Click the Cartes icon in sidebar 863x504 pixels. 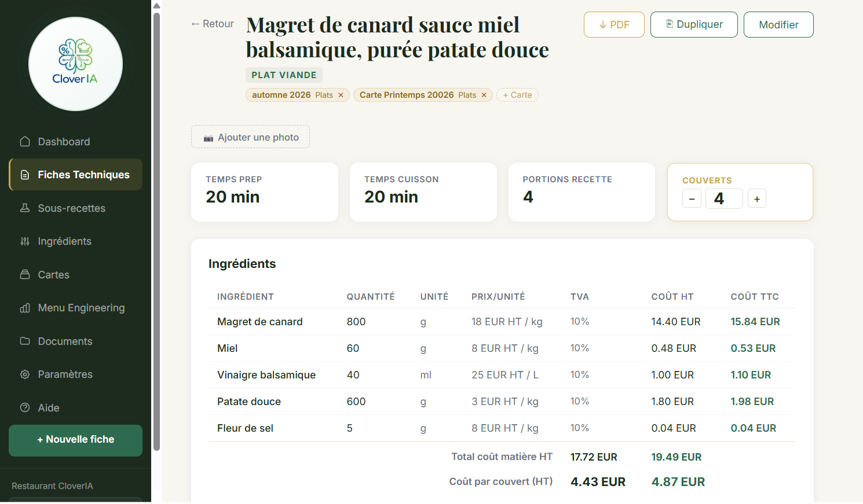click(25, 274)
